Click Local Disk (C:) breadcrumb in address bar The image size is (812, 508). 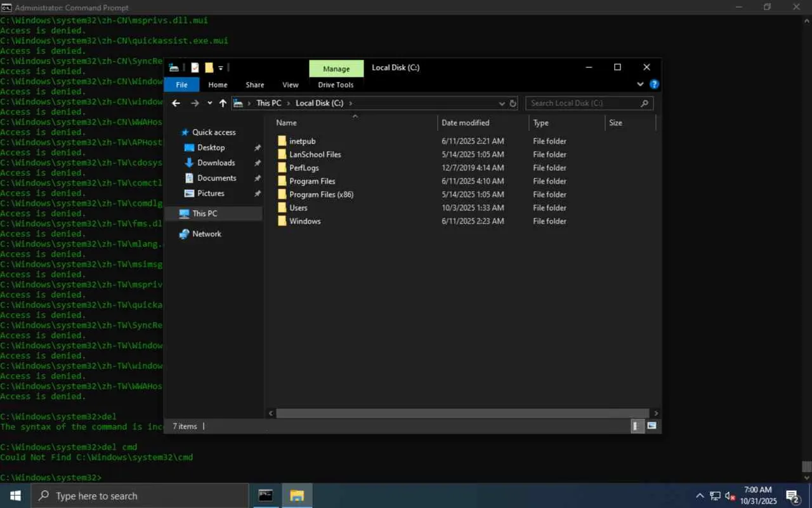319,103
